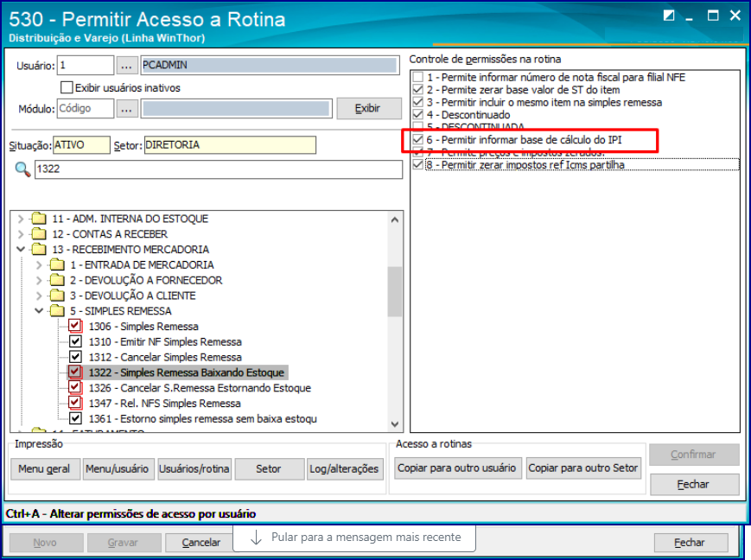The image size is (751, 560).
Task: Click the Setor field showing DIRETORIA
Action: (x=230, y=145)
